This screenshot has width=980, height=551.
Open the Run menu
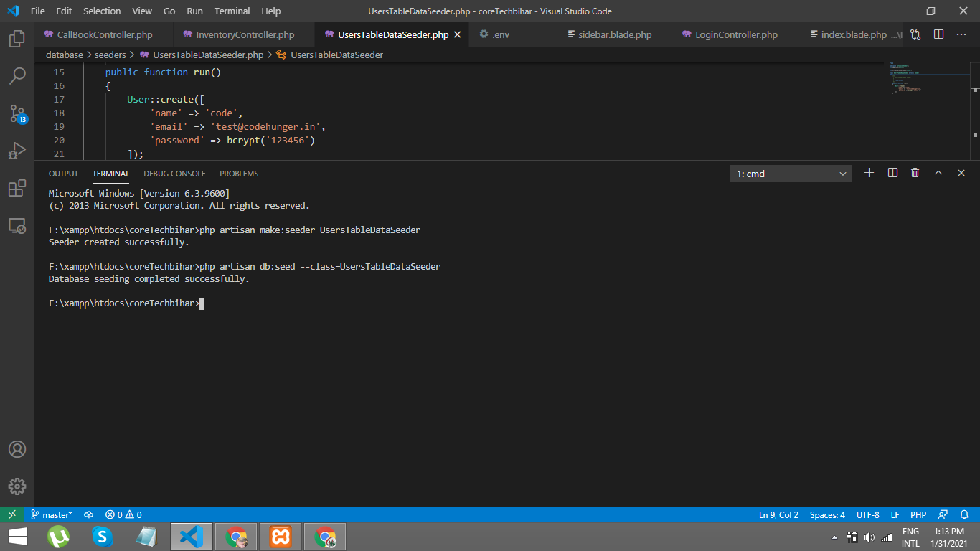[x=194, y=11]
